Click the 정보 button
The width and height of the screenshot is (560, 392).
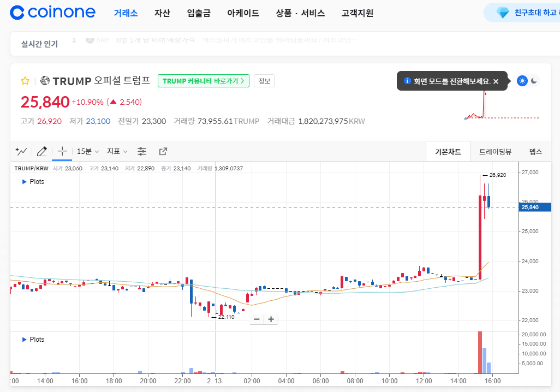pos(264,81)
